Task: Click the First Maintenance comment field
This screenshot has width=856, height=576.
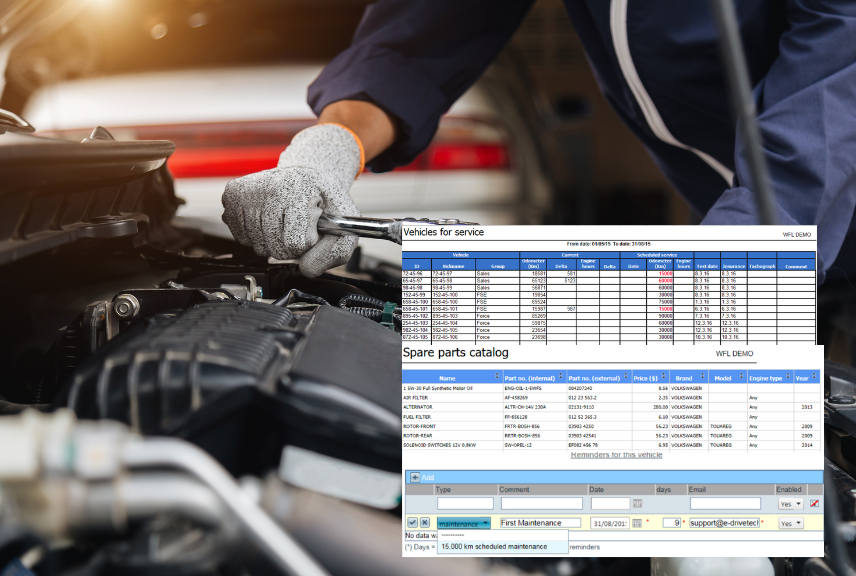Action: click(x=540, y=523)
